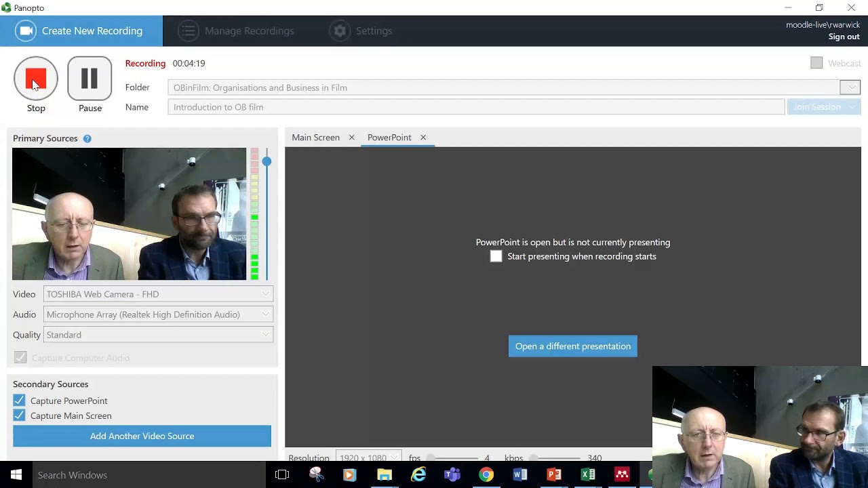This screenshot has height=488, width=868.
Task: Click the webcam preview in Primary Sources
Action: coord(130,214)
